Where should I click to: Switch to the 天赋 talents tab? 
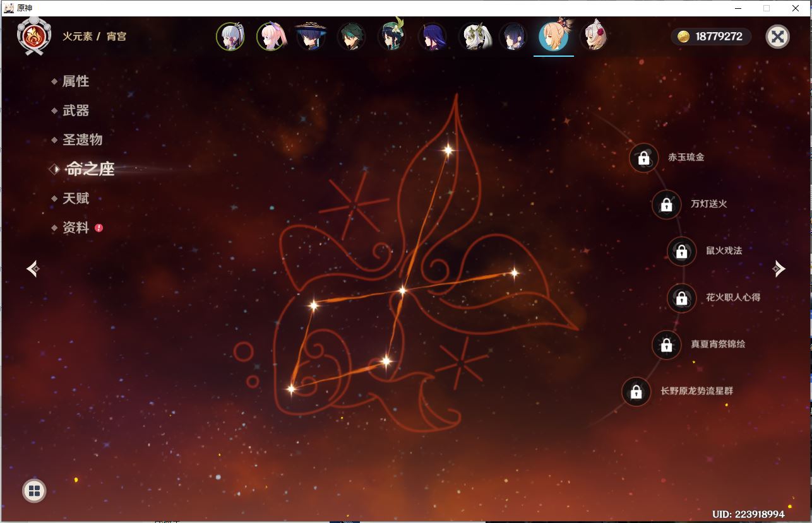tap(76, 198)
